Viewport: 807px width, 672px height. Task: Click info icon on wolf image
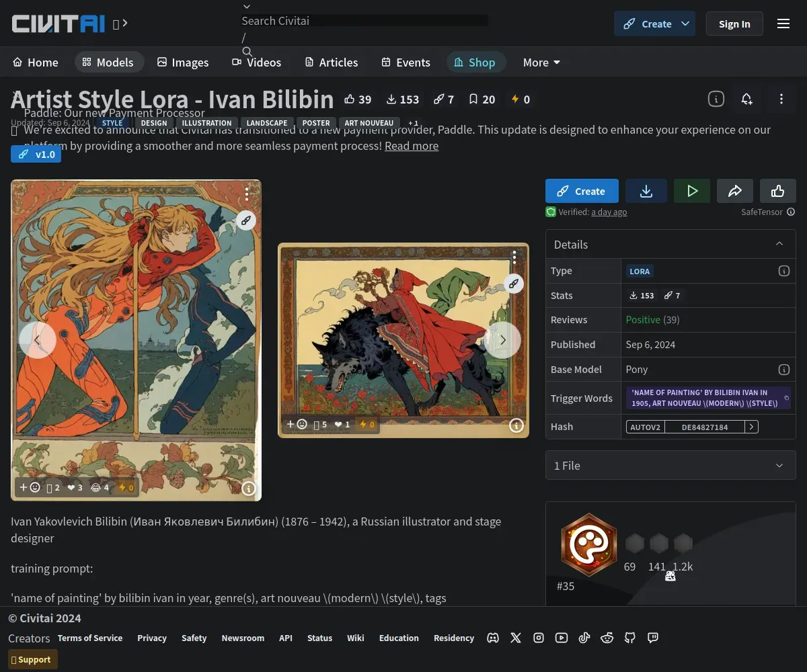tap(516, 425)
